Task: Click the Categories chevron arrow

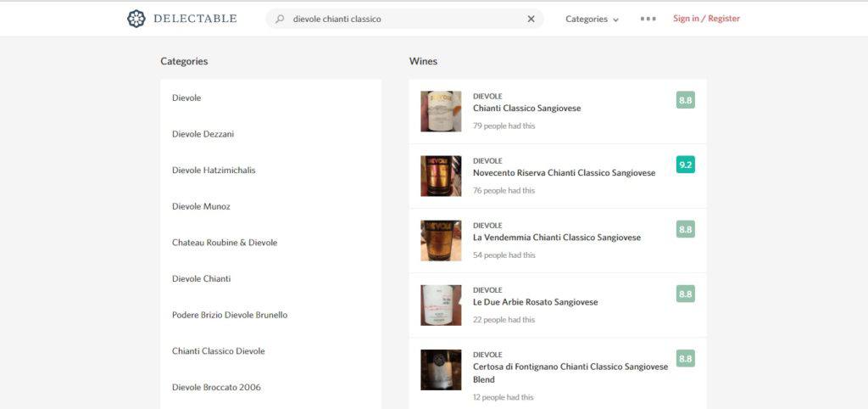Action: click(615, 20)
